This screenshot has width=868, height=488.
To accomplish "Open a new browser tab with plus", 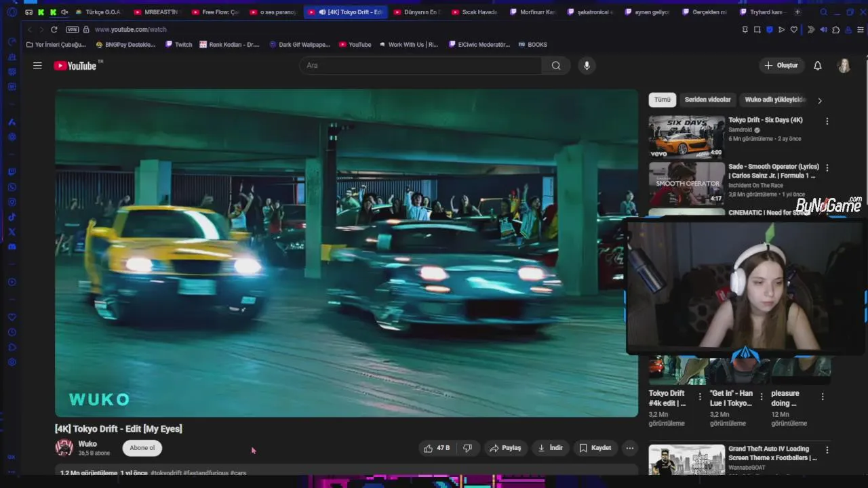I will tap(797, 12).
